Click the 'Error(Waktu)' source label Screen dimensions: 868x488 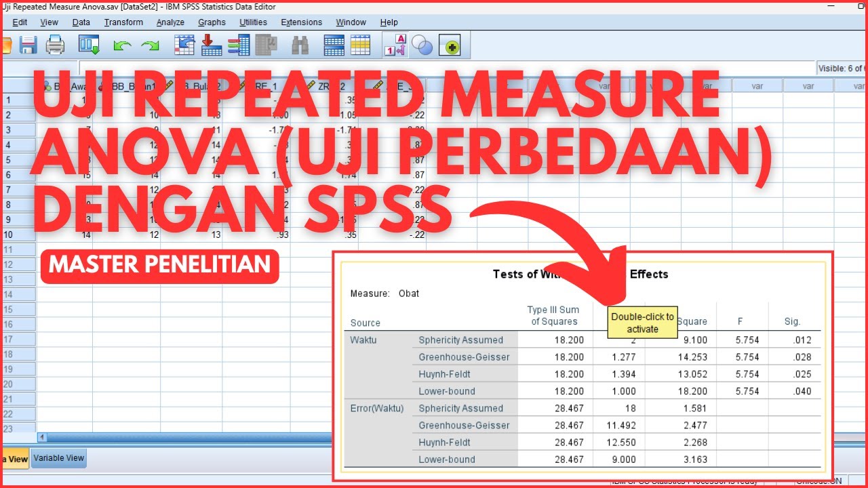pyautogui.click(x=377, y=408)
